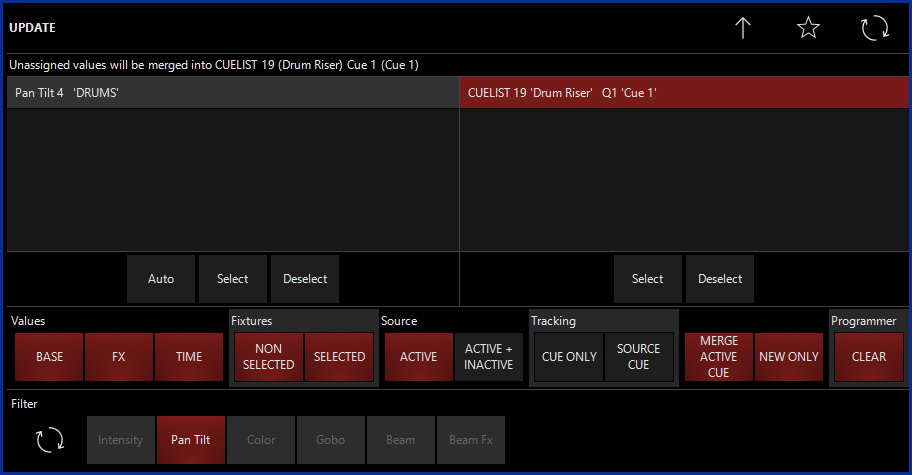Image resolution: width=912 pixels, height=475 pixels.
Task: Select the Pan Tilt 4 'DRUMS' entry
Action: point(232,93)
